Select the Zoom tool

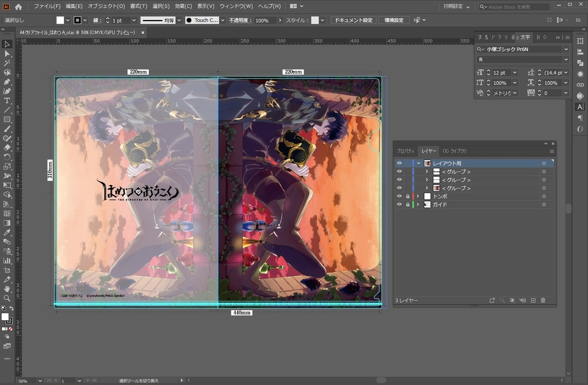click(7, 298)
